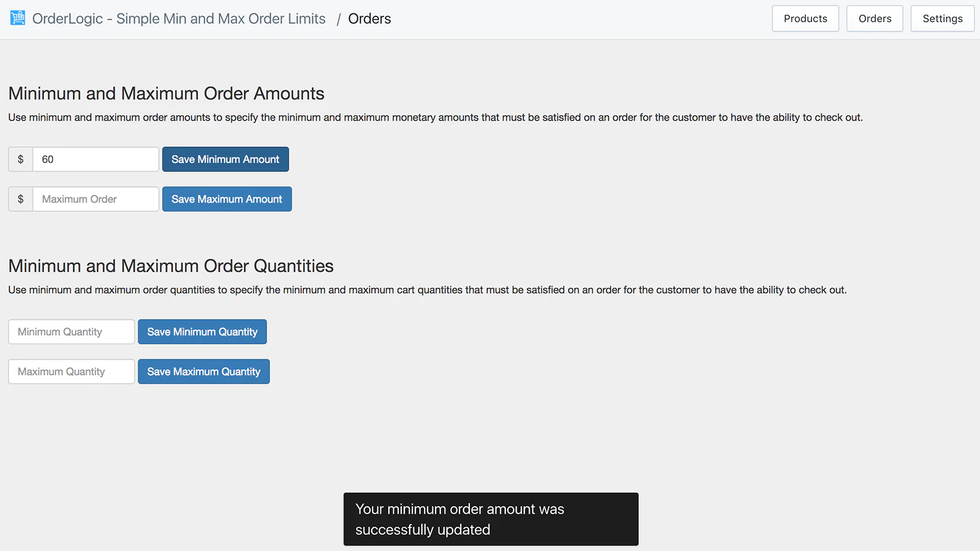Select the Maximum Quantity input box

click(x=71, y=372)
